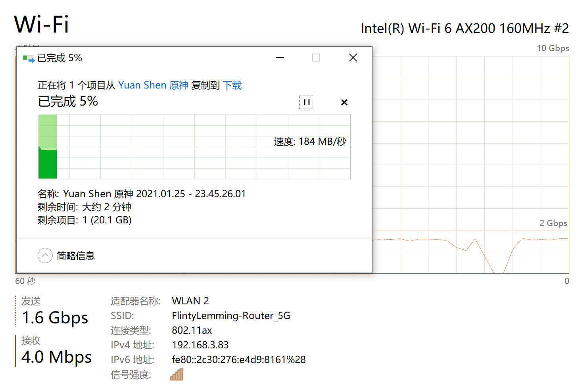Close the copy progress dialog window

coord(353,58)
